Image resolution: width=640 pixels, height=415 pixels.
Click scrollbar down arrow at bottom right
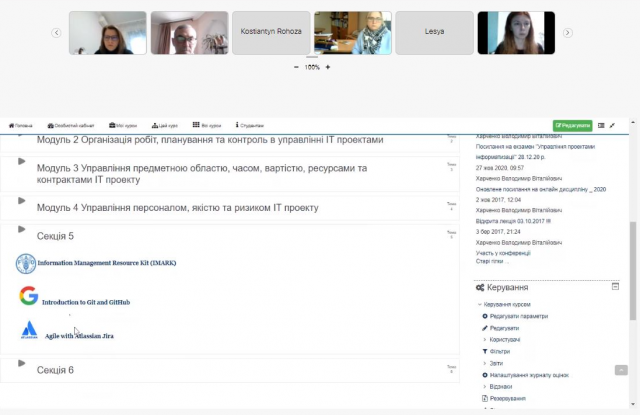click(x=633, y=404)
